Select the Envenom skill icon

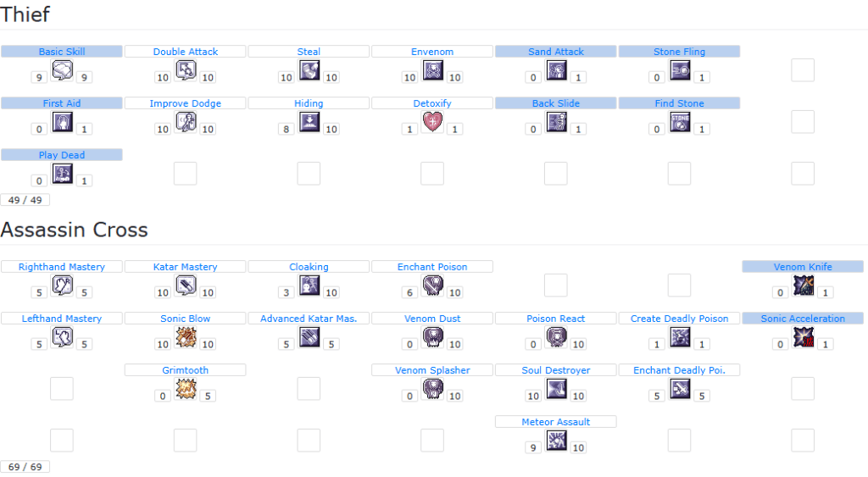click(x=433, y=70)
